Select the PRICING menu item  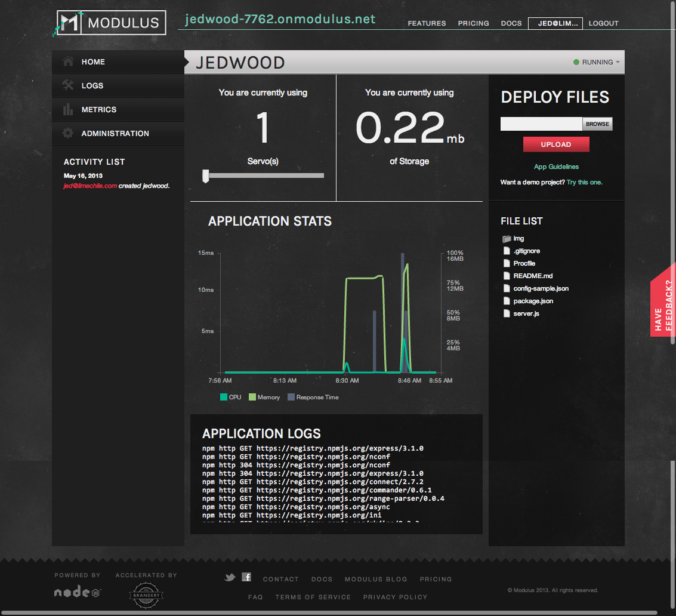tap(473, 23)
